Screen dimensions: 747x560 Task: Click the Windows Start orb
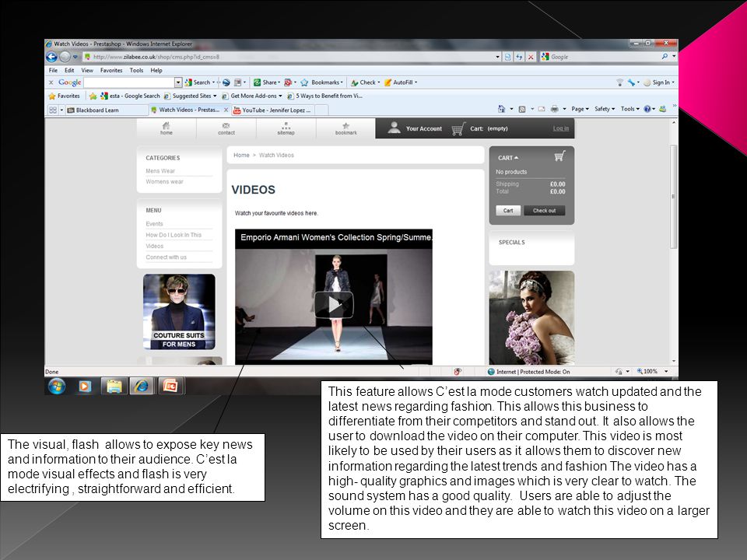point(57,386)
